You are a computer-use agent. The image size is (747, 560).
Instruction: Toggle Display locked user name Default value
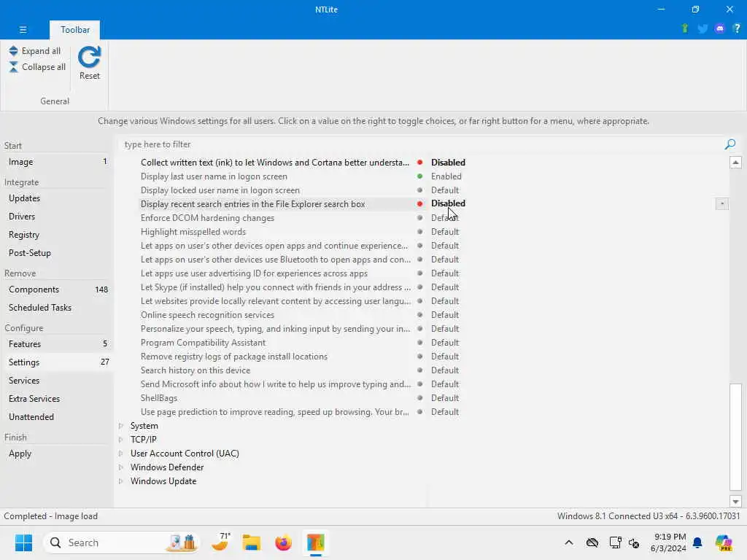(445, 190)
